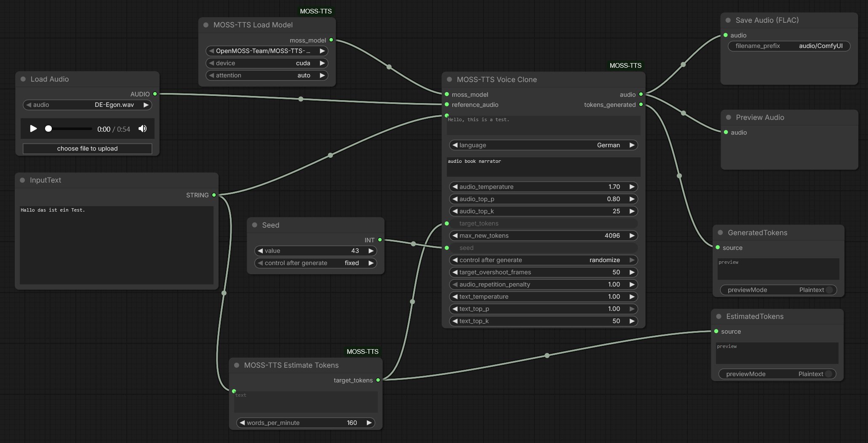Decrease Seed value arrow
Viewport: 868px width, 443px height.
[260, 251]
